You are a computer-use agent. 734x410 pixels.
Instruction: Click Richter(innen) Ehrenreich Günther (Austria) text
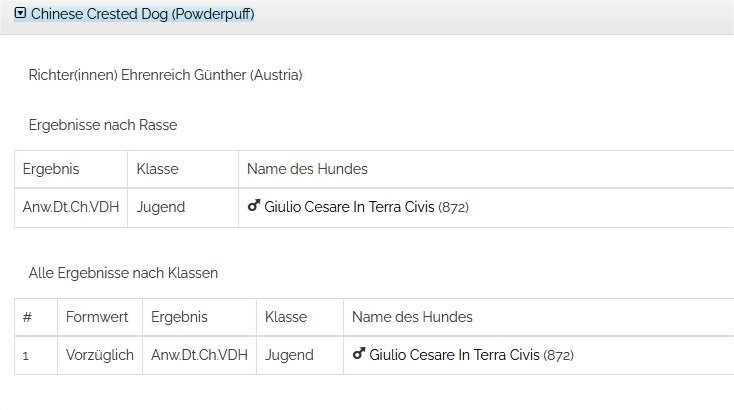click(x=165, y=75)
